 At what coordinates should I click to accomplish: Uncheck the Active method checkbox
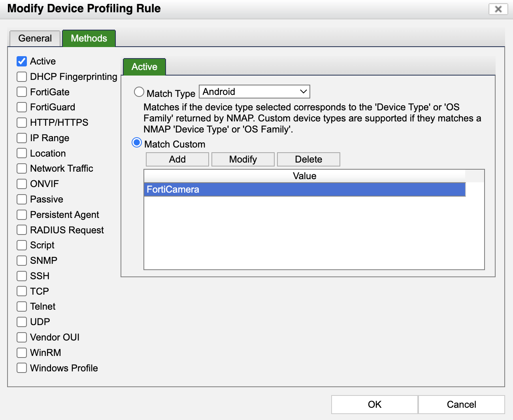coord(22,61)
